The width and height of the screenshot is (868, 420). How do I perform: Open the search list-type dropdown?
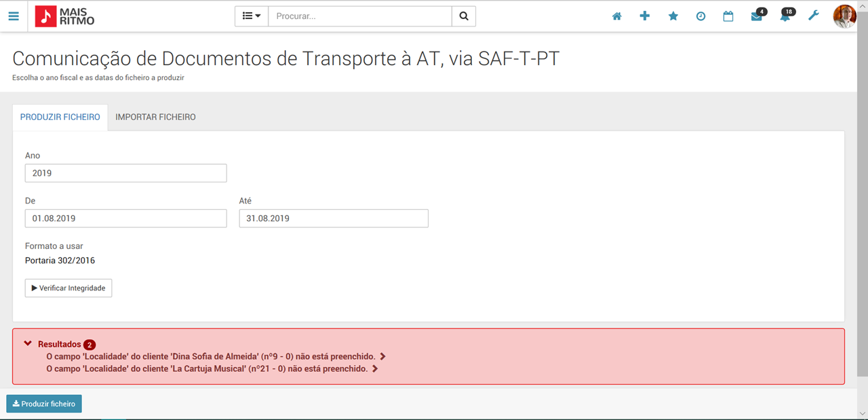click(252, 16)
